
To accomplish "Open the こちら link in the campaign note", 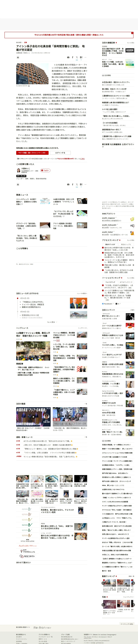I will click(82, 159).
